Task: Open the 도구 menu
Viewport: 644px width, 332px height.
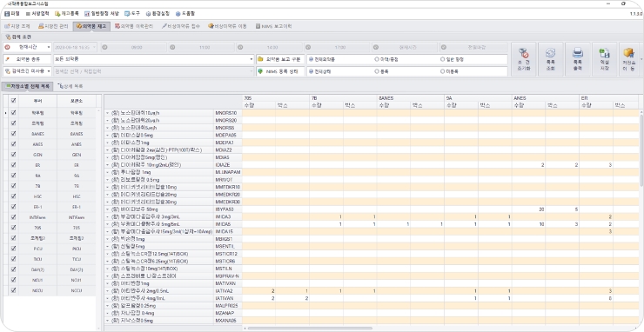Action: tap(132, 14)
